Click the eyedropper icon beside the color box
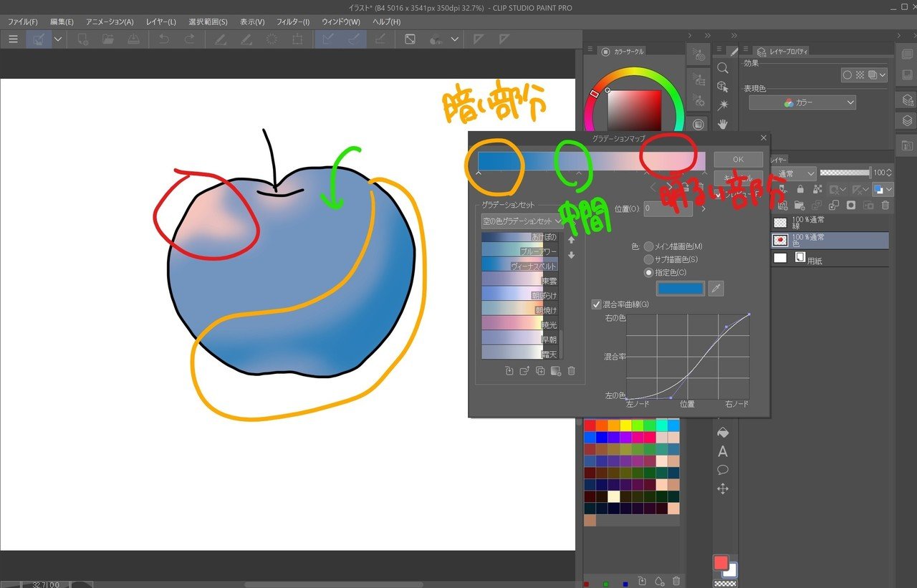The image size is (917, 588). [x=715, y=289]
